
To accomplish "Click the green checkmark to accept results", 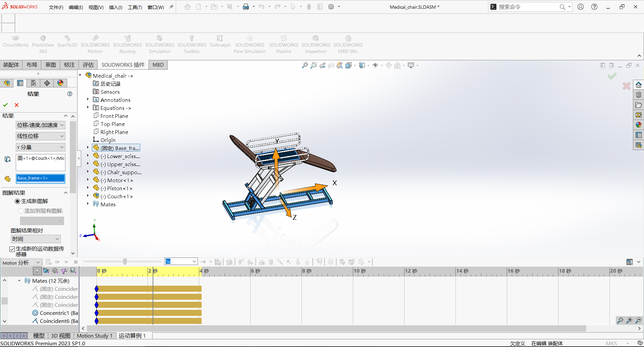I will (x=5, y=105).
